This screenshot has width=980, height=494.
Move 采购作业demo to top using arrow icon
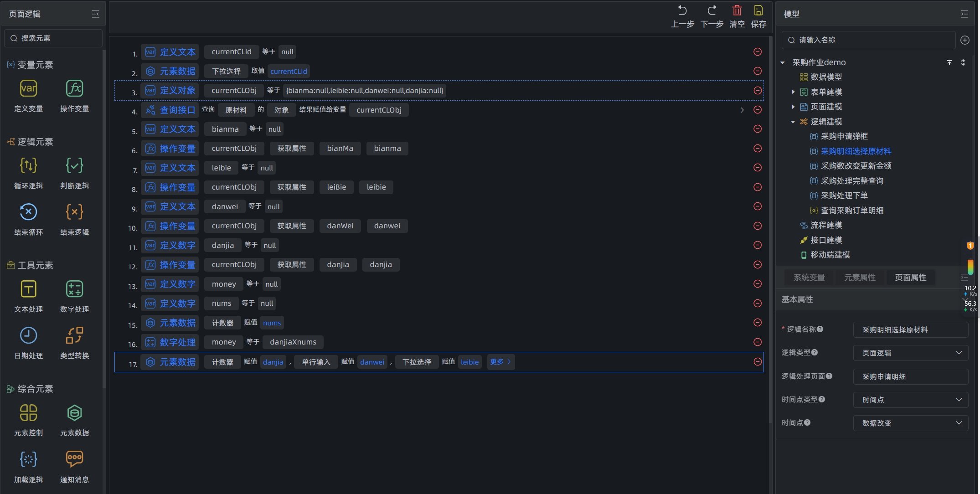coord(949,62)
